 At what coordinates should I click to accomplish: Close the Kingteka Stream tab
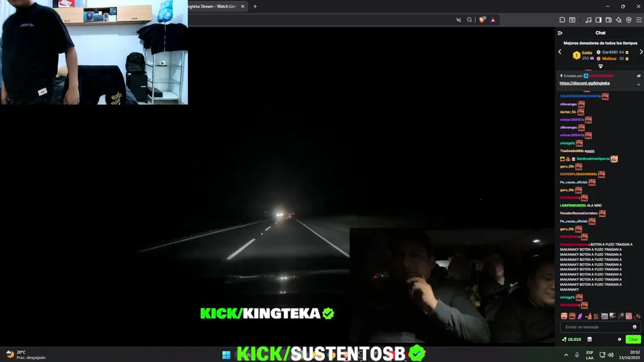point(243,7)
